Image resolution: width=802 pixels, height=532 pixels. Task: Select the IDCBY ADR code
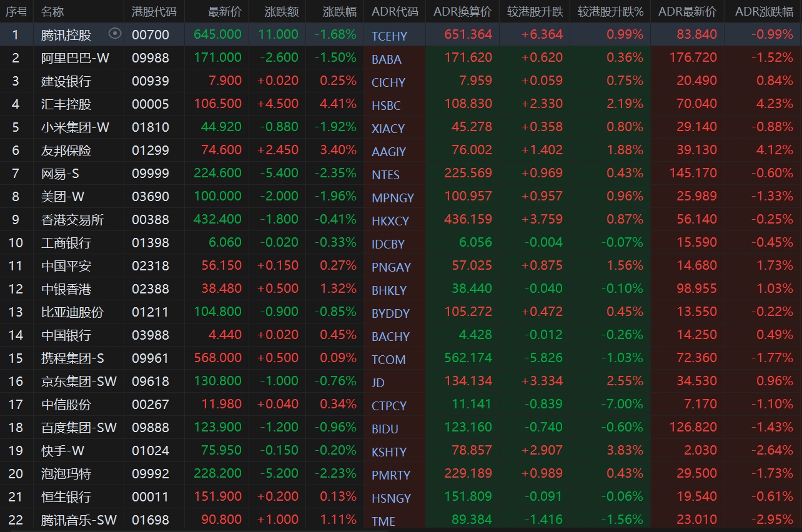(x=388, y=244)
